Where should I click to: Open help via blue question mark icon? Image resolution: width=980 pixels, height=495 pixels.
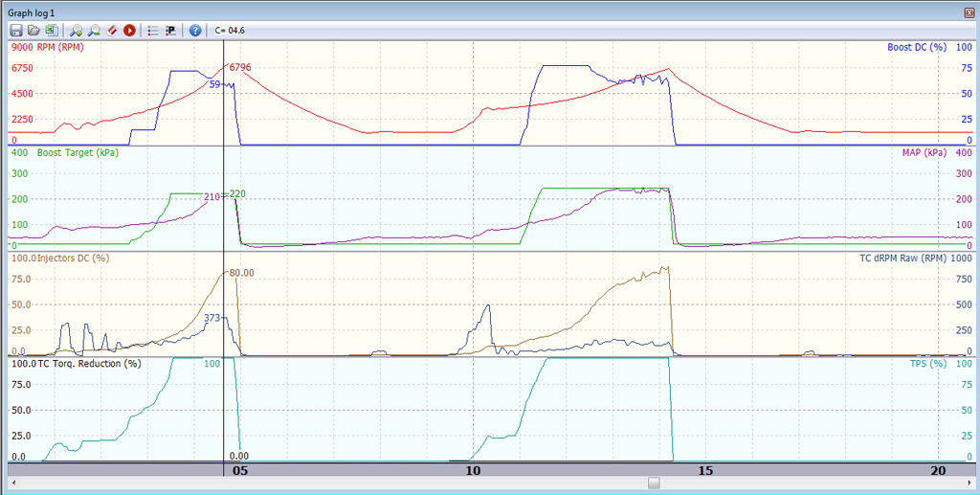pyautogui.click(x=195, y=31)
